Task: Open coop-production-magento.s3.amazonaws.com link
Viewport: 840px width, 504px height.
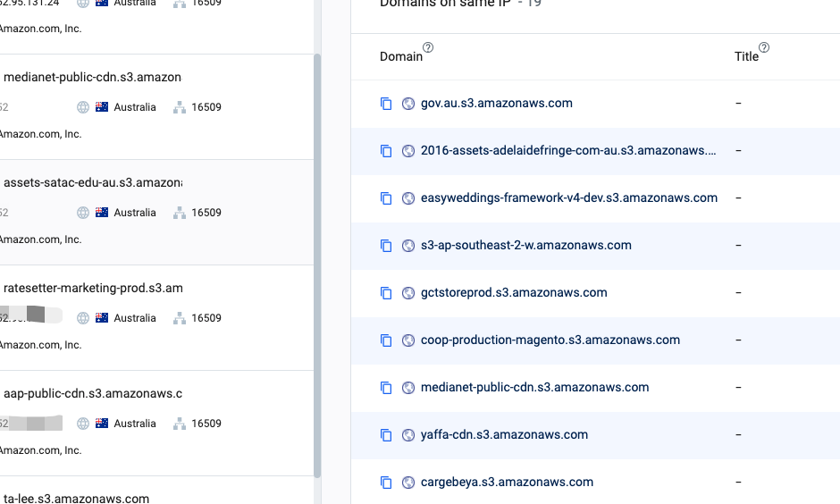Action: pyautogui.click(x=550, y=340)
